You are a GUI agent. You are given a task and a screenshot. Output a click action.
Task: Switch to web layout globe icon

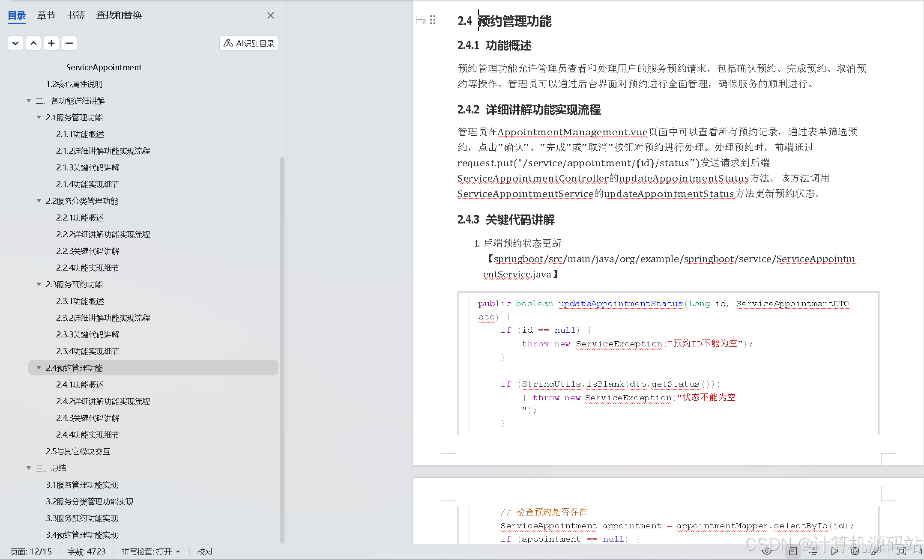855,551
